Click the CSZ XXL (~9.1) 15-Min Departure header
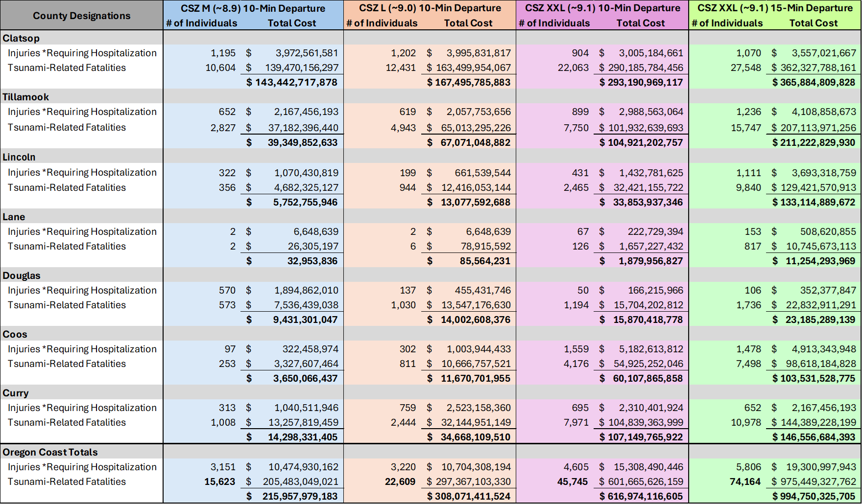This screenshot has height=504, width=862. [775, 8]
